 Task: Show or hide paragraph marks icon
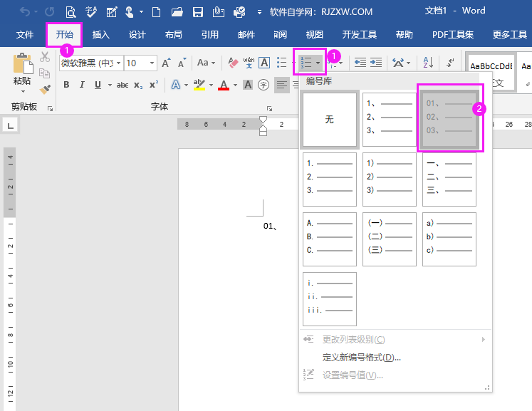click(x=450, y=63)
